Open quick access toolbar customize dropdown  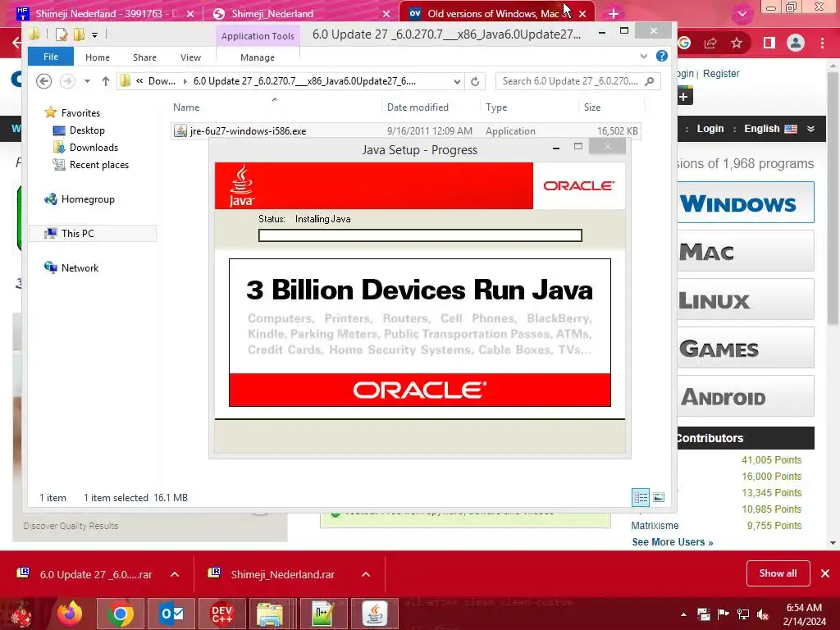coord(94,35)
